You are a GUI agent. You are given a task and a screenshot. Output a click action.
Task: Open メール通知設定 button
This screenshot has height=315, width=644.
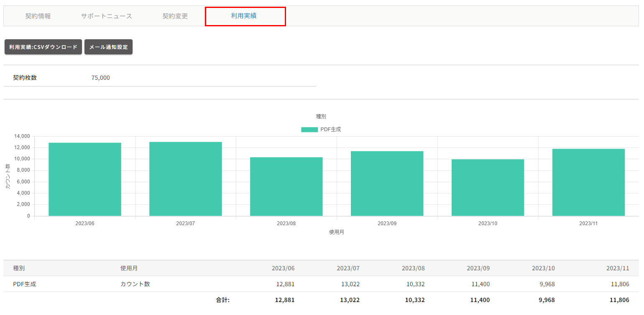[108, 47]
